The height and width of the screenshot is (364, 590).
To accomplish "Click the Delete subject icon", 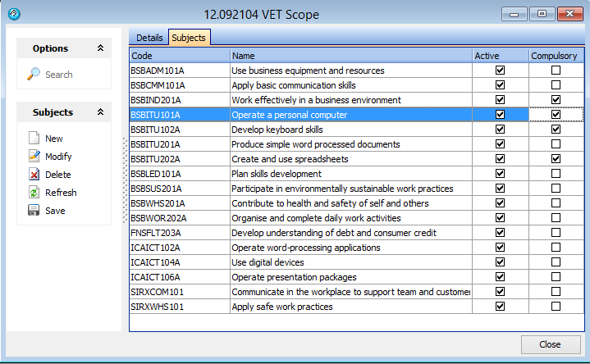I will 34,175.
